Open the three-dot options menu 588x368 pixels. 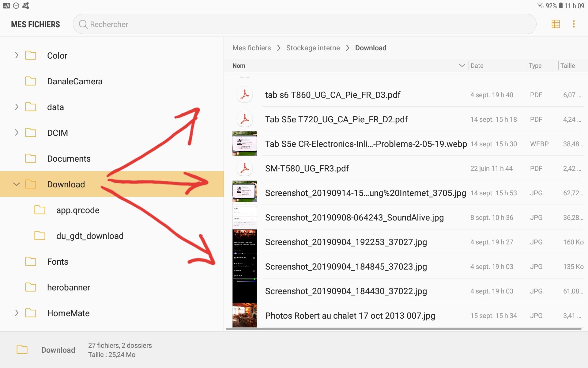[574, 24]
